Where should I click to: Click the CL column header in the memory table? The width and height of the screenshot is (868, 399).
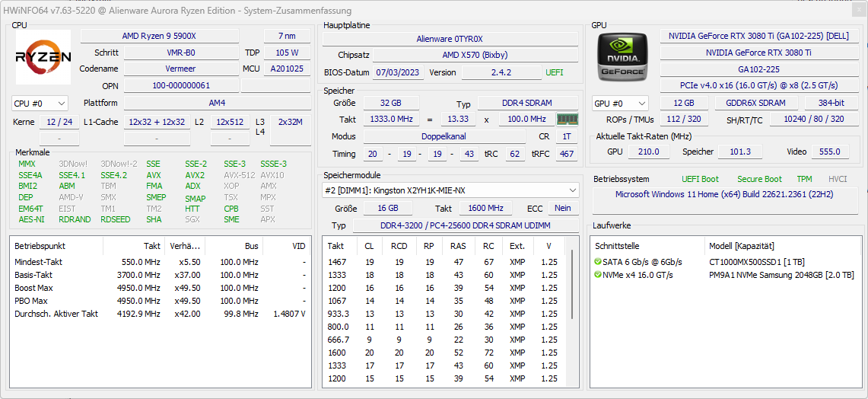pyautogui.click(x=369, y=246)
